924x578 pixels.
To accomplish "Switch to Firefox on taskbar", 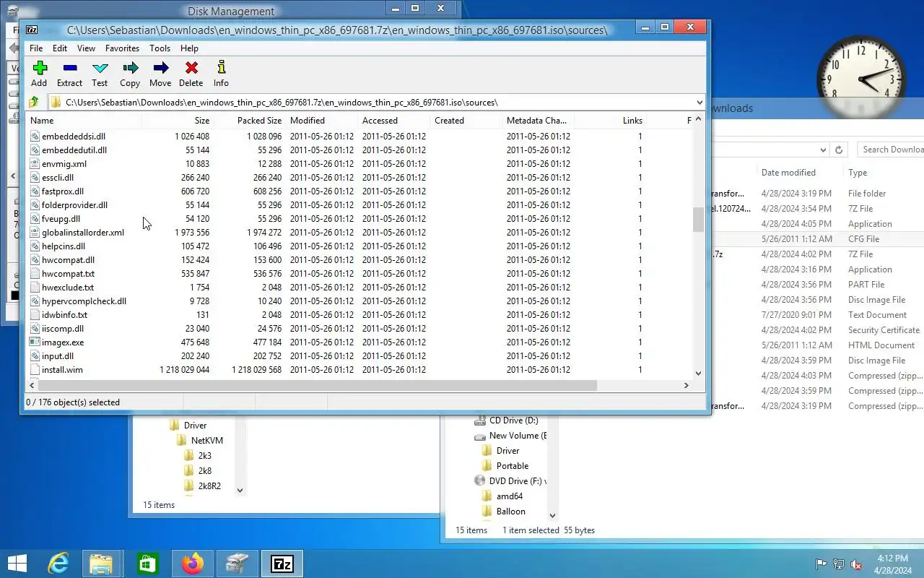I will coord(193,564).
